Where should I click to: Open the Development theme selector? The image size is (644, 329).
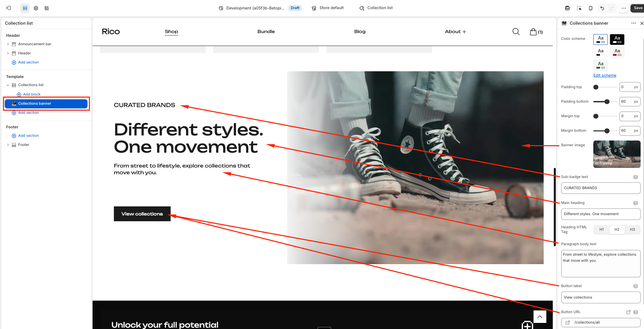(x=260, y=8)
